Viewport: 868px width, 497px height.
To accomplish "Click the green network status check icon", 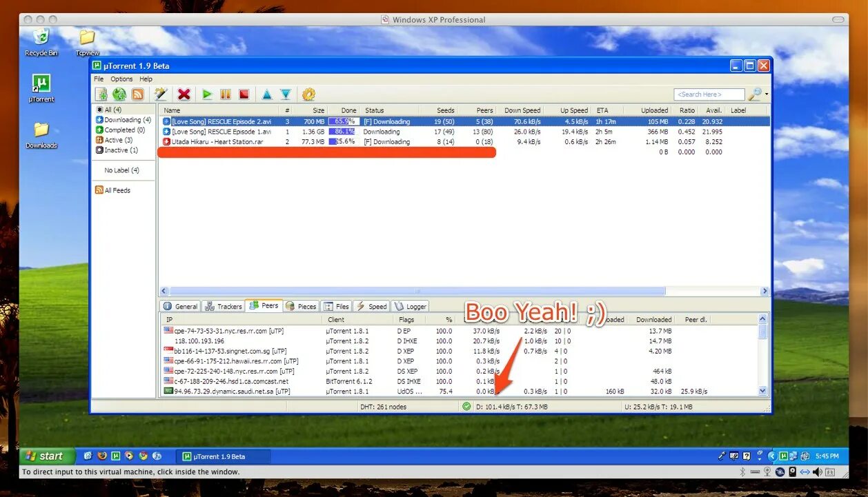I will coord(467,407).
